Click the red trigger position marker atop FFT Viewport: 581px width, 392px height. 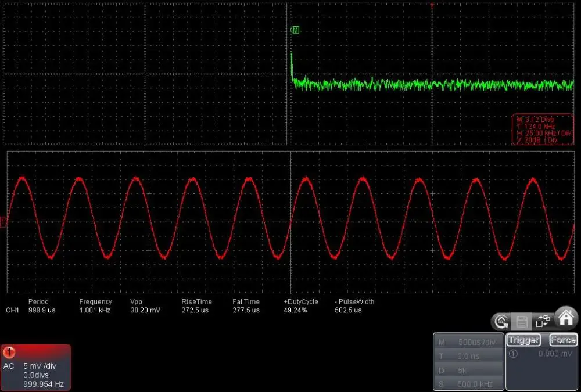click(432, 6)
